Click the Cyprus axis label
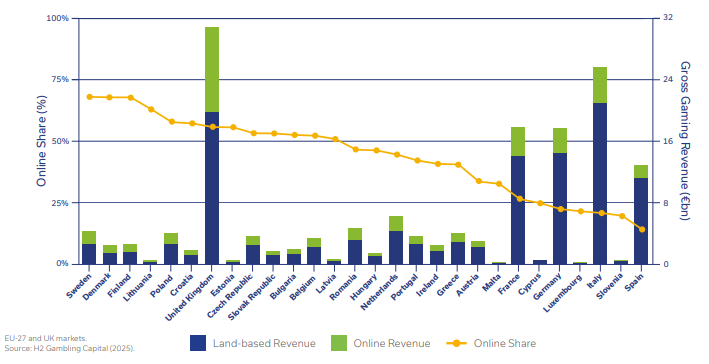This screenshot has height=364, width=709. [x=530, y=284]
